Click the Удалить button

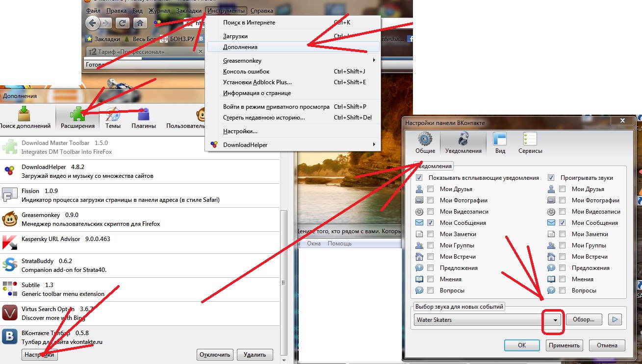255,355
